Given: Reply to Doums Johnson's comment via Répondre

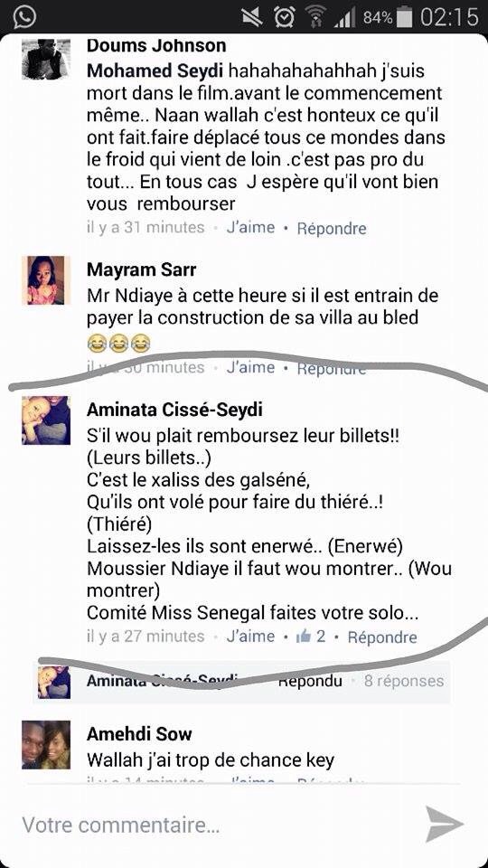Looking at the screenshot, I should point(332,228).
